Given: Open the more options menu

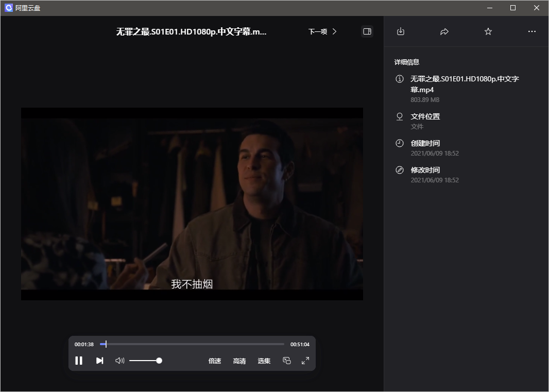Looking at the screenshot, I should pyautogui.click(x=532, y=31).
